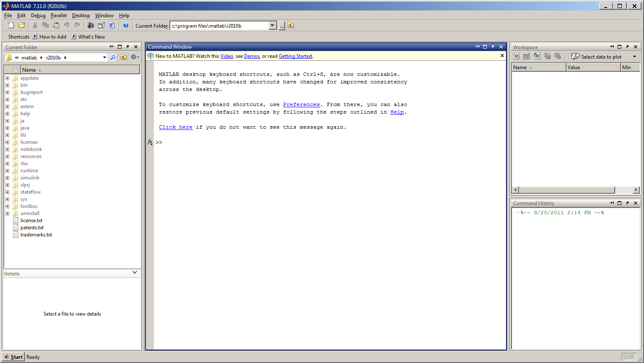Open the Edit menu
644x363 pixels.
21,16
